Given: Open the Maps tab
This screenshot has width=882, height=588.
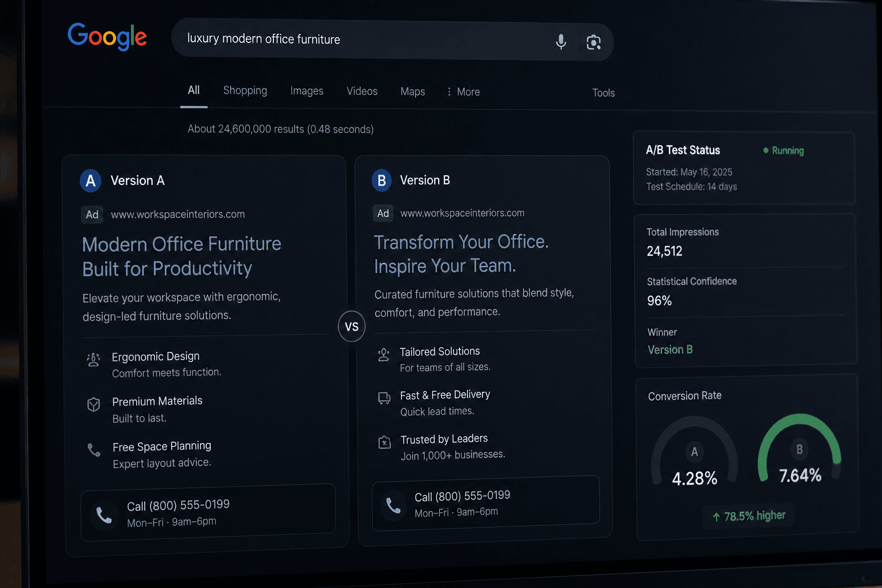Looking at the screenshot, I should (x=413, y=92).
